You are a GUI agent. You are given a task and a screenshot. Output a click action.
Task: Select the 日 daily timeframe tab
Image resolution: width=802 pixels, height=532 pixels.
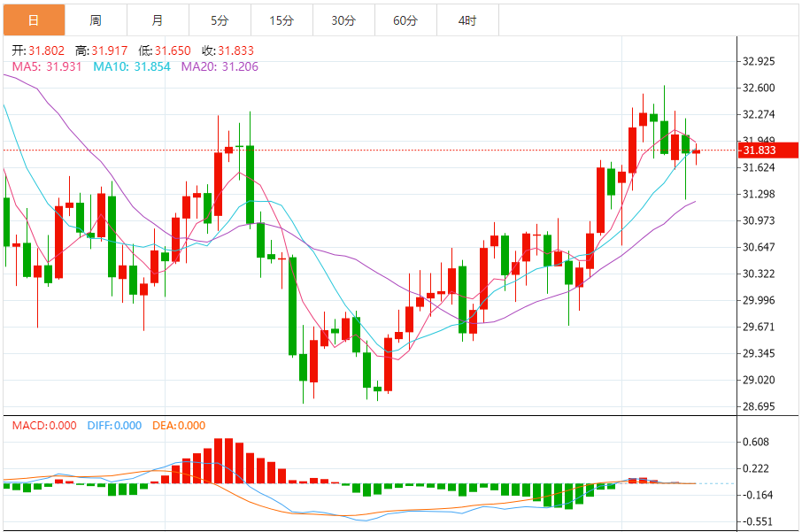coord(35,20)
